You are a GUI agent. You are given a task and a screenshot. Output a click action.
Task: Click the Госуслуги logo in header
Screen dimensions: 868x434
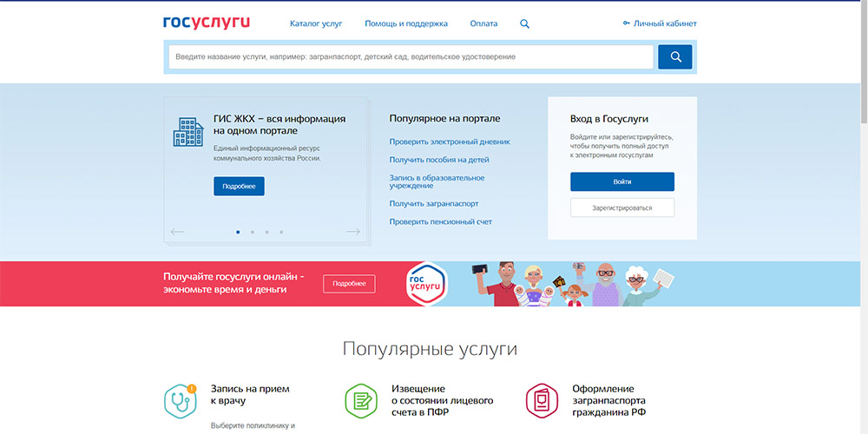[x=206, y=23]
